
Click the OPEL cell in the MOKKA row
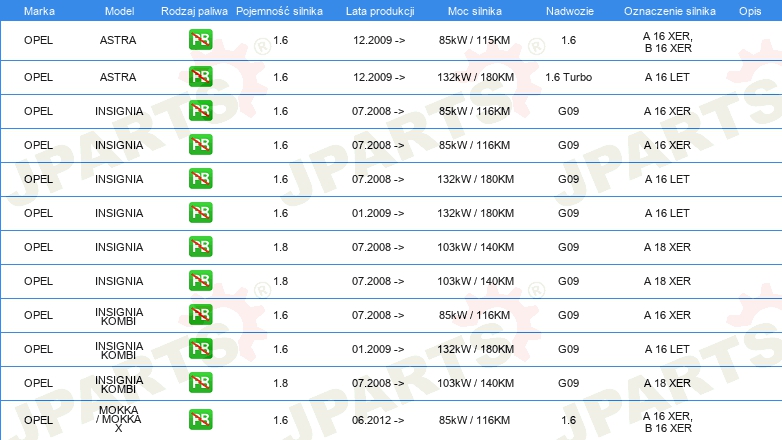pos(38,420)
